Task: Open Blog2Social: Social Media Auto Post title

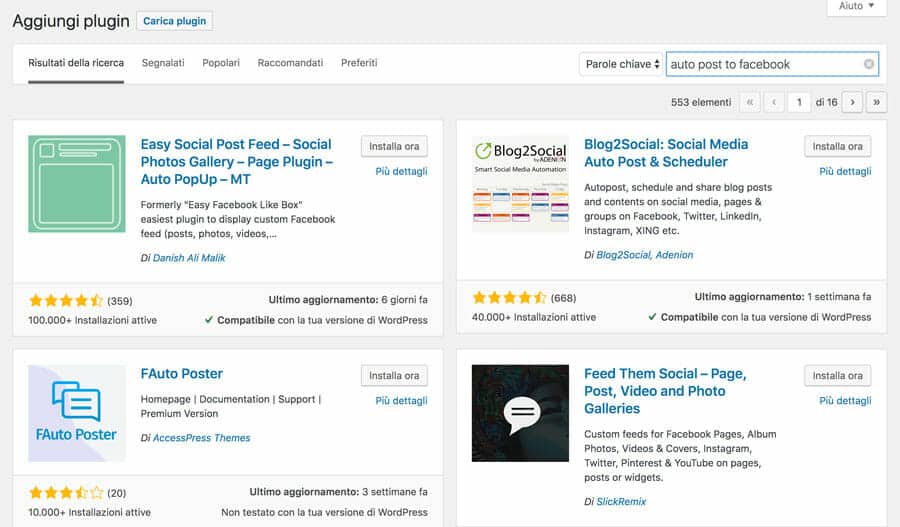Action: click(666, 153)
